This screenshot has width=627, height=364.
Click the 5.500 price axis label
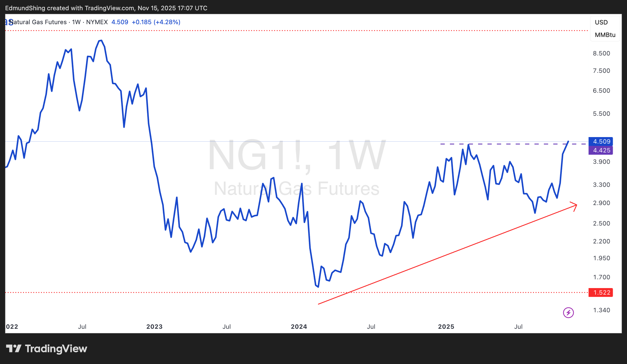[x=601, y=114]
